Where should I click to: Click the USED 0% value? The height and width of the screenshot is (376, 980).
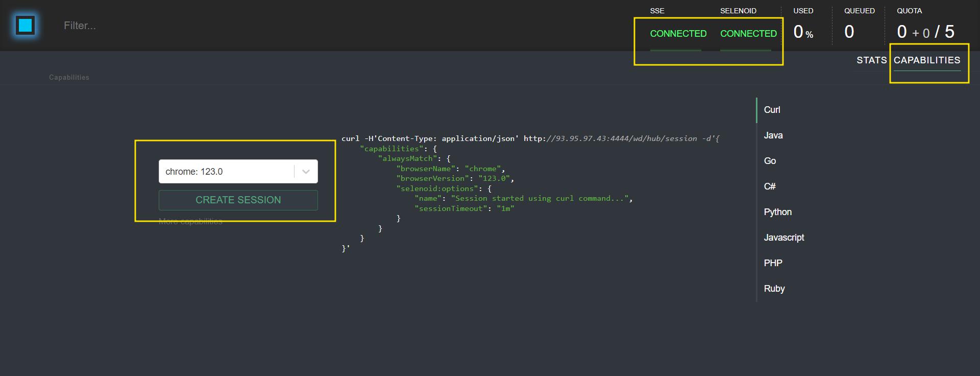pyautogui.click(x=803, y=32)
